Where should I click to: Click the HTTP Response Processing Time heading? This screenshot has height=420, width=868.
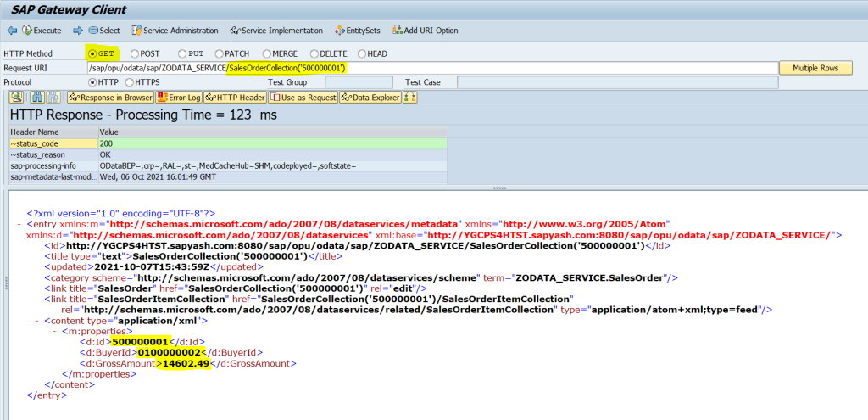[144, 115]
